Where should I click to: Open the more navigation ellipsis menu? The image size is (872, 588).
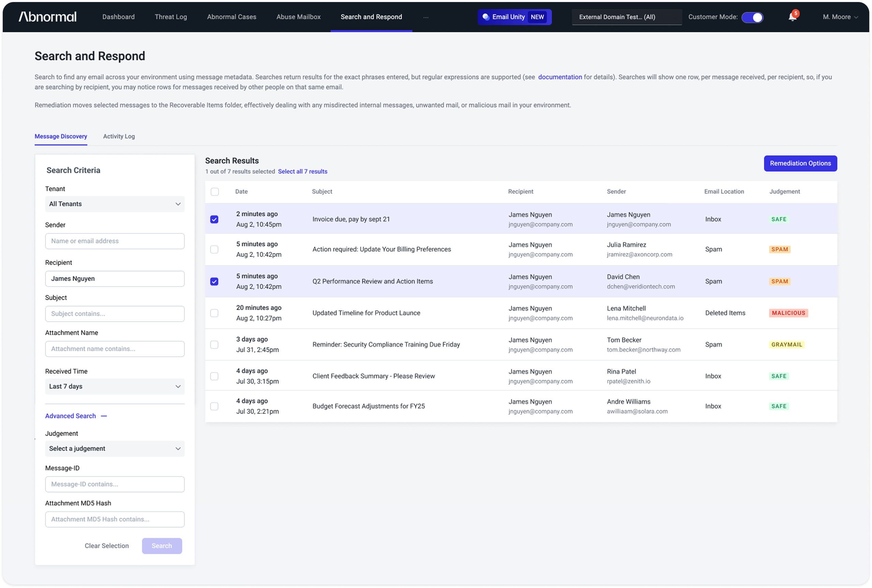pyautogui.click(x=426, y=17)
